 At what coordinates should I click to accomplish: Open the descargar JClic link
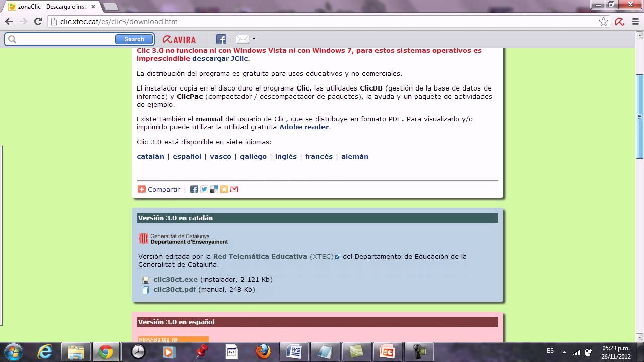(220, 58)
